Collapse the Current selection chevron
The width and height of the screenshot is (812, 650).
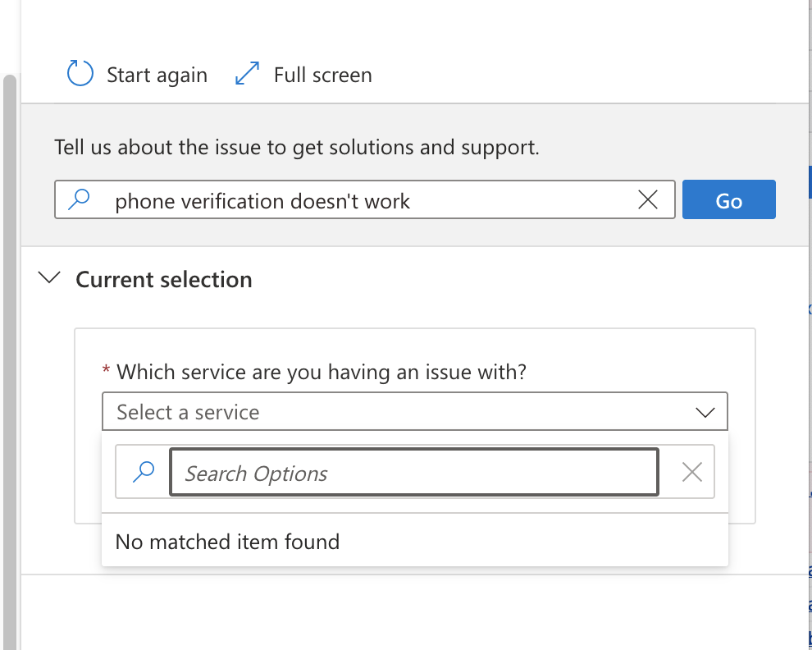[x=50, y=279]
